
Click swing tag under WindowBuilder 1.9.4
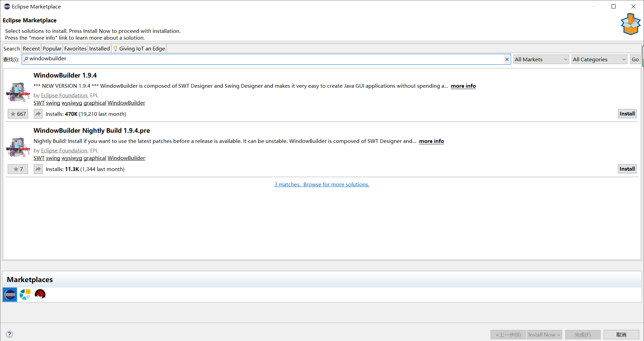(x=53, y=103)
